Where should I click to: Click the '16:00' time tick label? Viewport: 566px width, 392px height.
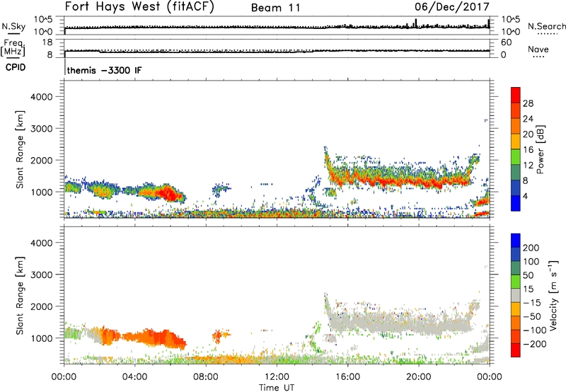pos(347,377)
